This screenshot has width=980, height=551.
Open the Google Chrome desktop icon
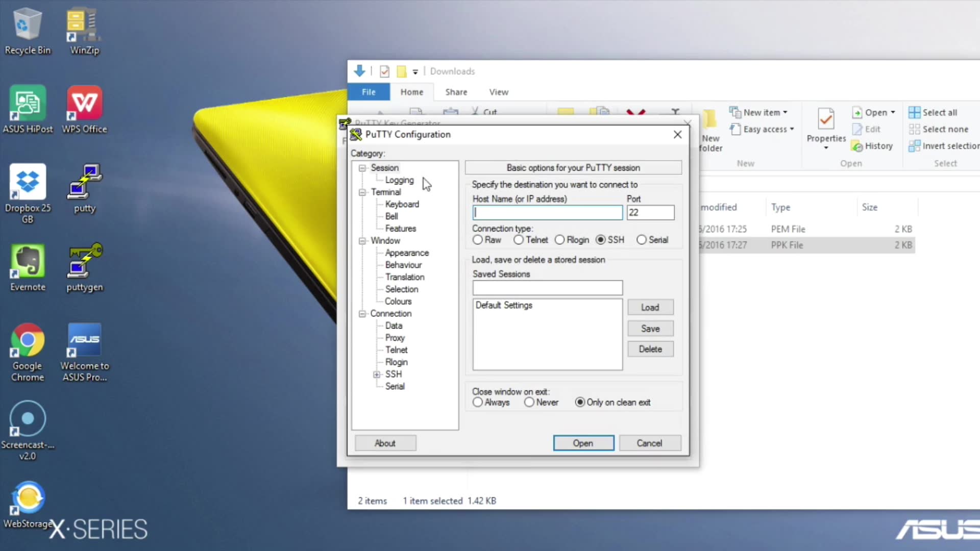pyautogui.click(x=28, y=340)
